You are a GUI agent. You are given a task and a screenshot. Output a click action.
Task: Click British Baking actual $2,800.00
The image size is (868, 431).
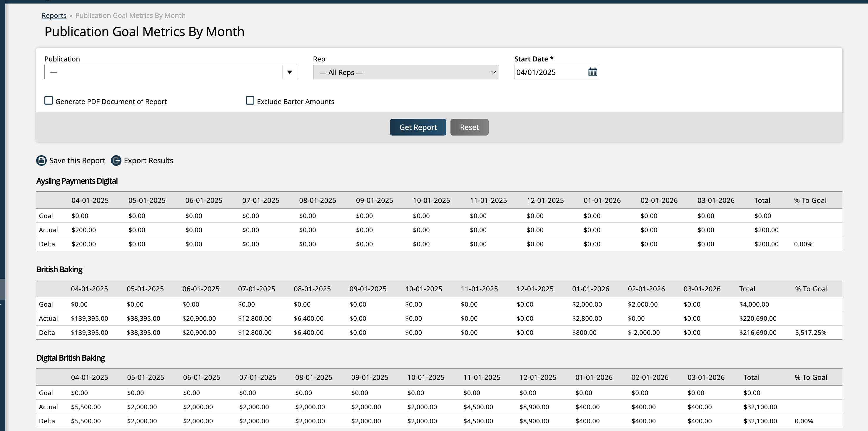[x=587, y=318]
